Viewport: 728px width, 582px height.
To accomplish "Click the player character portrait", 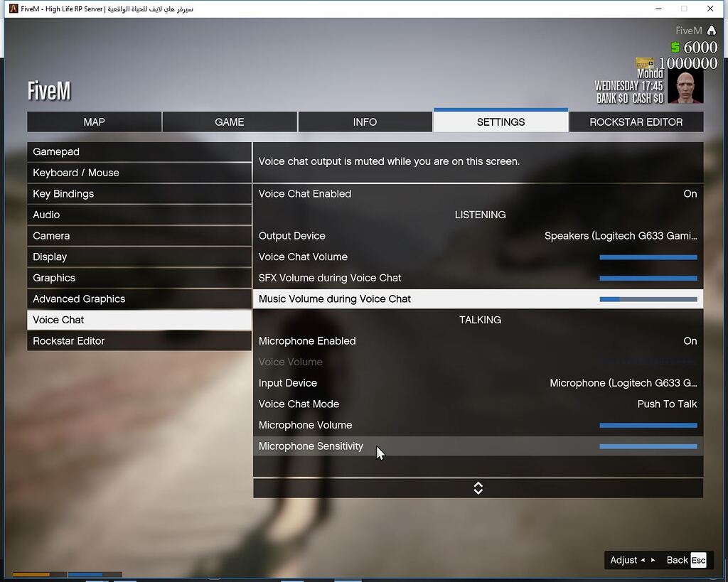I will click(685, 86).
